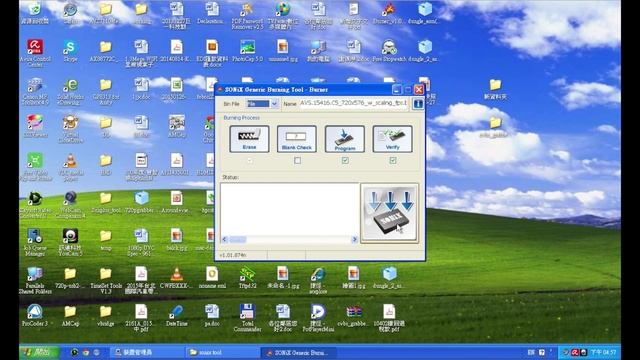640x360 pixels.
Task: Open the blue info icon beside Name field
Action: click(418, 104)
